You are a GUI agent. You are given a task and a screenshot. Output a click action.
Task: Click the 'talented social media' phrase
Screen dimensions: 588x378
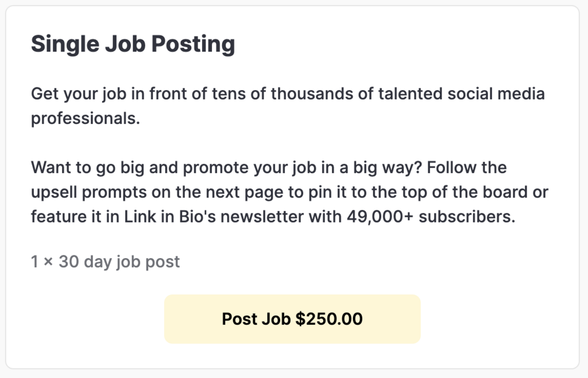(x=461, y=93)
